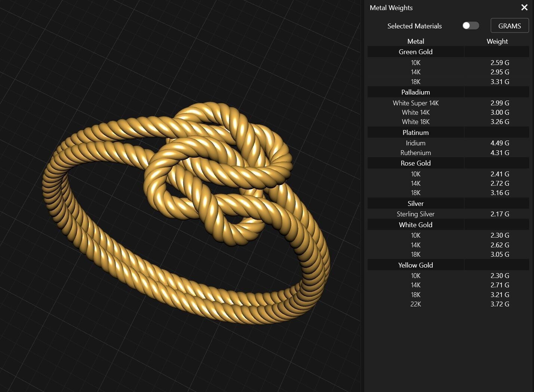The height and width of the screenshot is (392, 534).
Task: Select Yellow Gold 10K row
Action: click(x=448, y=276)
